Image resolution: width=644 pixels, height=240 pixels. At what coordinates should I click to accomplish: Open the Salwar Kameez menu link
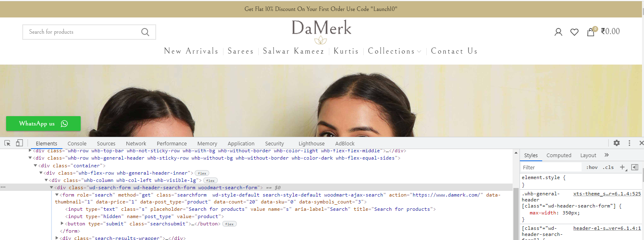[x=294, y=51]
